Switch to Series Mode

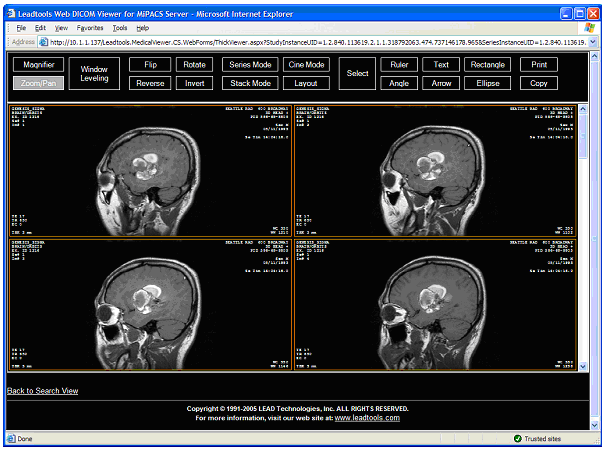[x=249, y=64]
